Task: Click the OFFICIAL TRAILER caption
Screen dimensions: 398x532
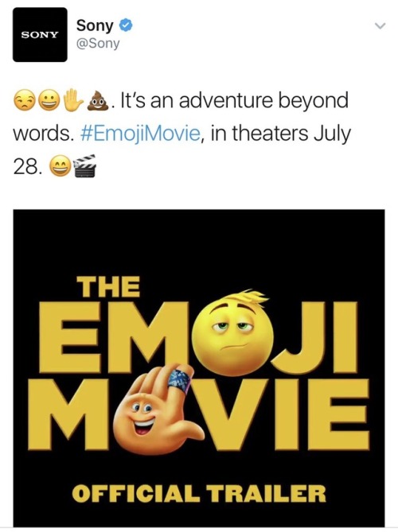Action: coord(199,493)
